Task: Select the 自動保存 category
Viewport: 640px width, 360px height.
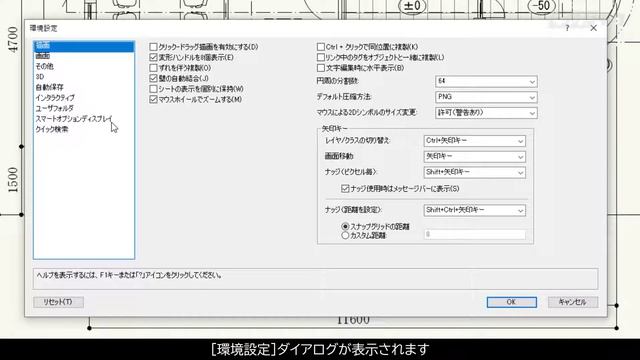Action: 84,87
